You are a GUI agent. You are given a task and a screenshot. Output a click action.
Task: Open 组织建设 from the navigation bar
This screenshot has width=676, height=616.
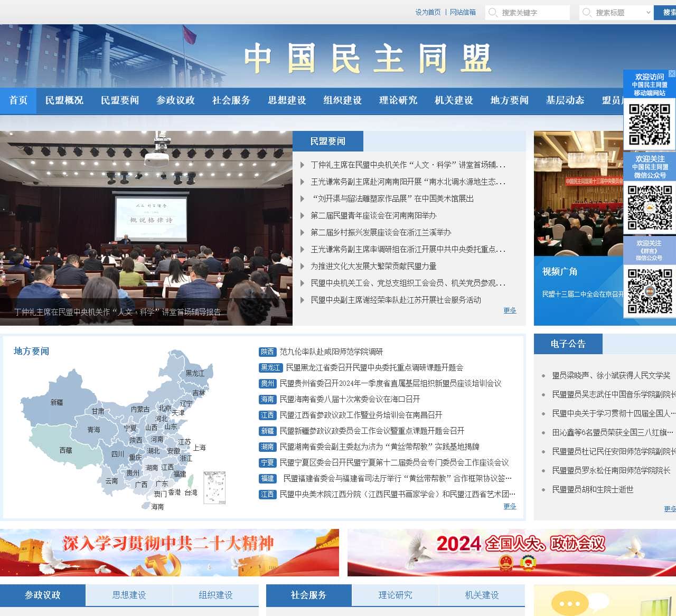point(342,100)
